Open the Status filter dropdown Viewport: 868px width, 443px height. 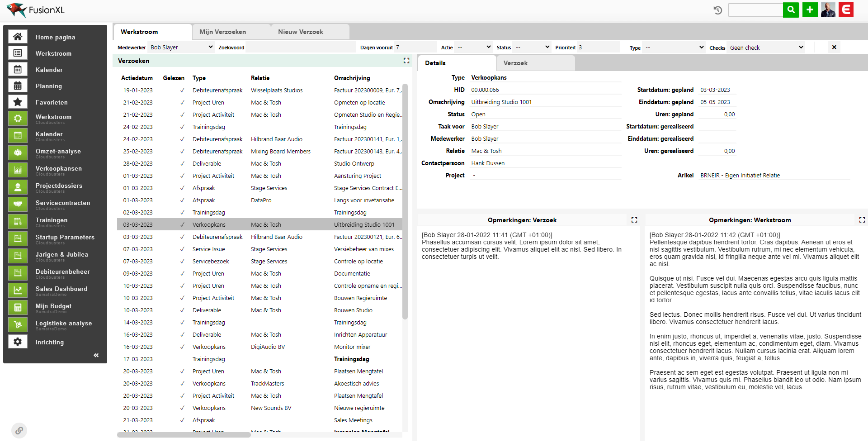point(532,47)
